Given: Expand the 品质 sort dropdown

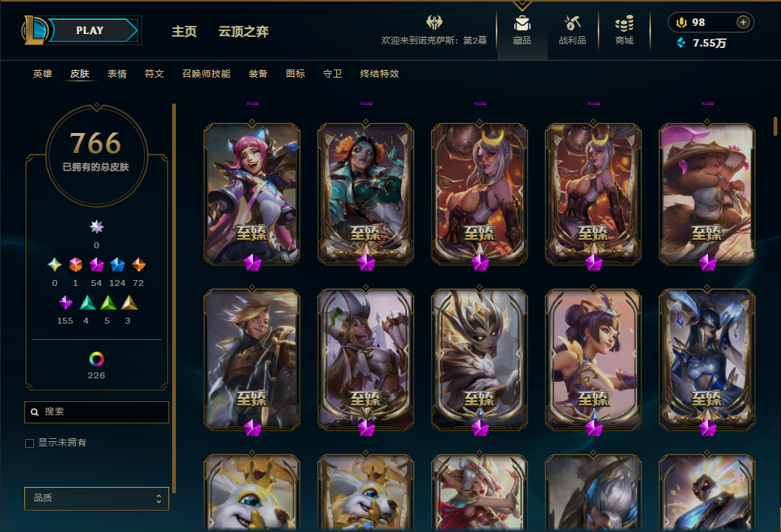Looking at the screenshot, I should (x=97, y=498).
